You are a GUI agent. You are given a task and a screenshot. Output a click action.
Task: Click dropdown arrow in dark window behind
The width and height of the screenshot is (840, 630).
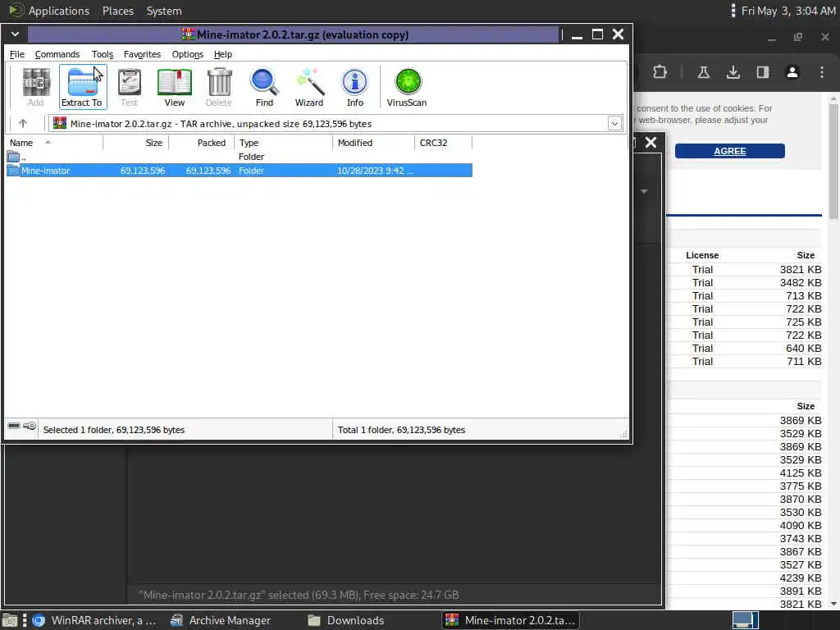pos(644,190)
